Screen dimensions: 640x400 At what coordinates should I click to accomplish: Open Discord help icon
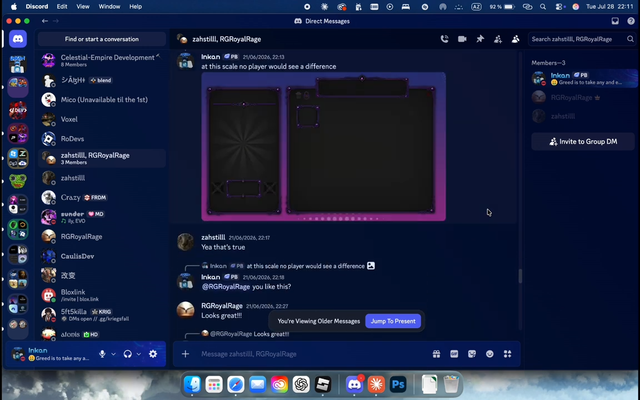[x=631, y=21]
